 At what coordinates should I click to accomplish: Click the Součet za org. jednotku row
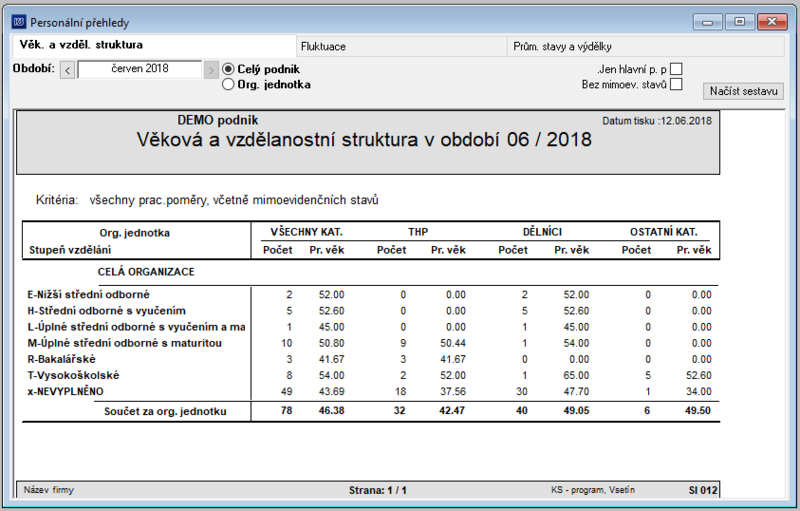coord(371,411)
